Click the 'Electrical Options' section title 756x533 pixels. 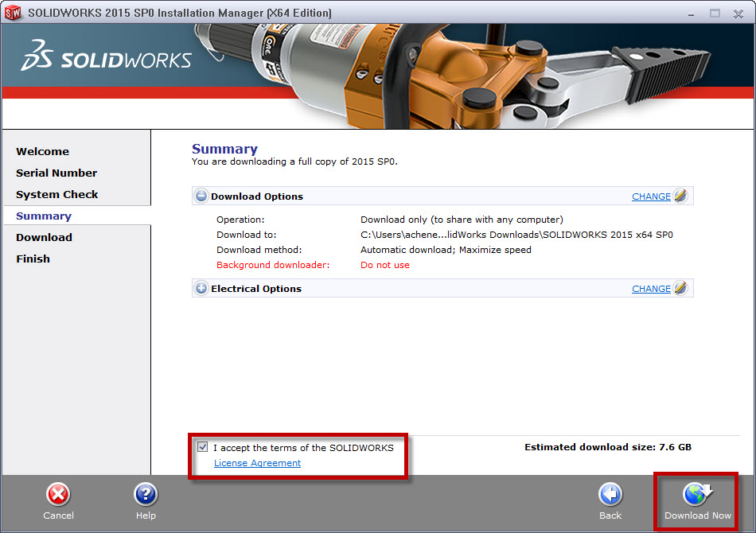[256, 289]
